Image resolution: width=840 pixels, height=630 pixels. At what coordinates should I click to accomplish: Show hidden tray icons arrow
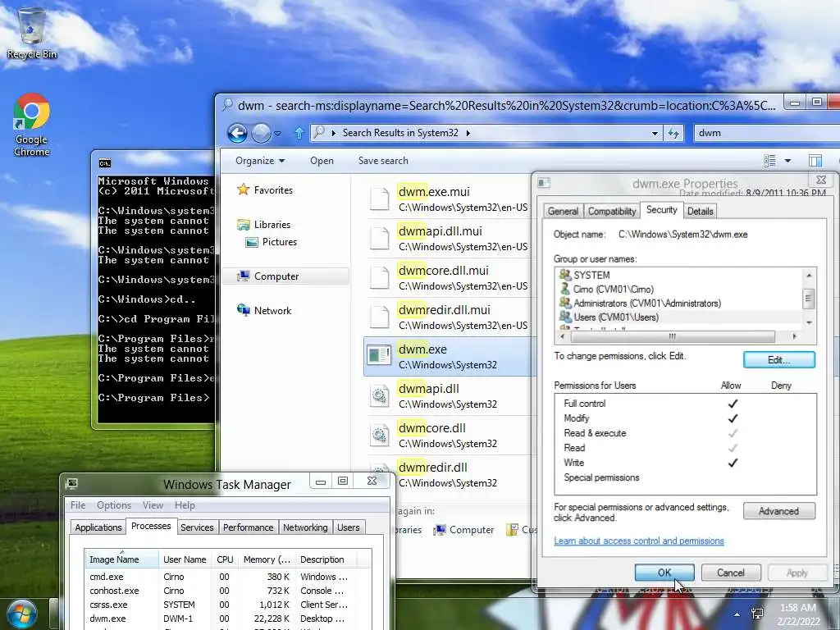tap(737, 614)
